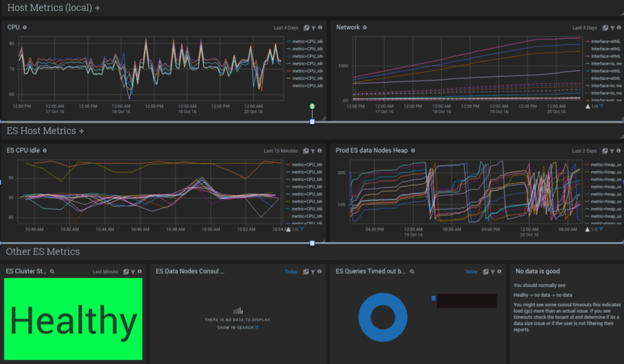Image resolution: width=624 pixels, height=364 pixels.
Task: Show info for Network panel
Action: point(619,28)
